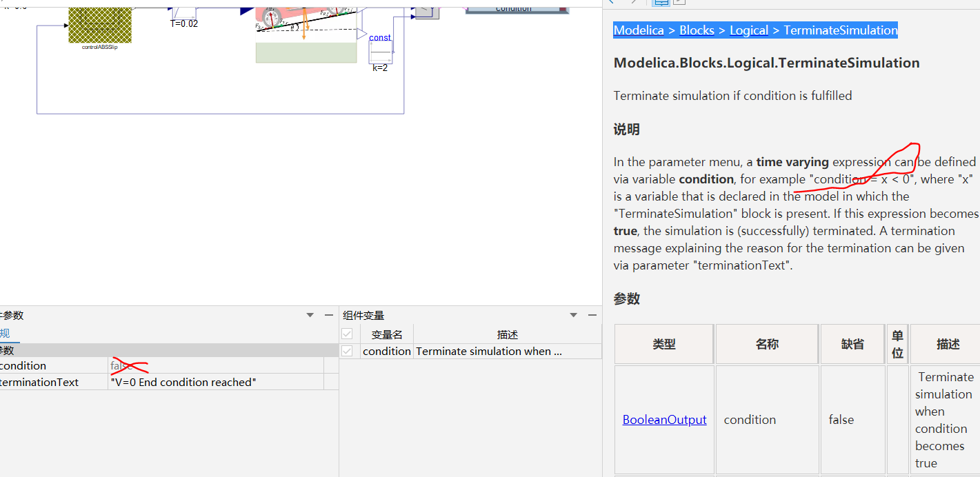Click the 描述 column header in 组件变量
Screen dimensions: 980x477
coord(508,334)
